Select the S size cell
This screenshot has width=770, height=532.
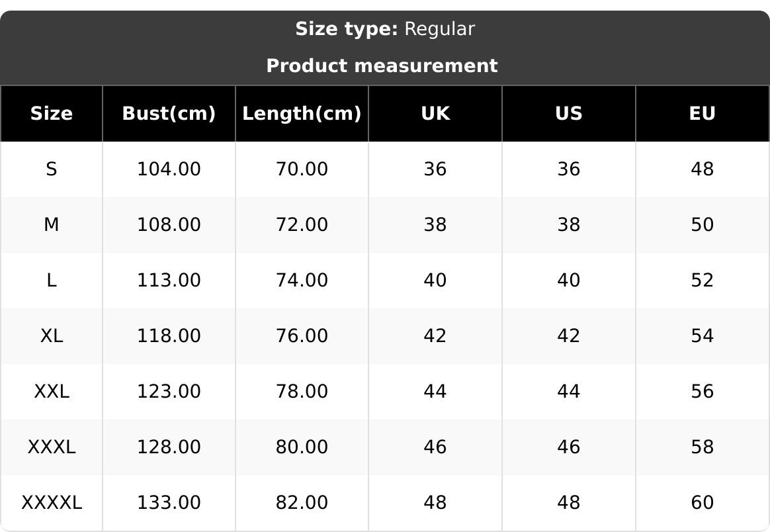point(52,169)
